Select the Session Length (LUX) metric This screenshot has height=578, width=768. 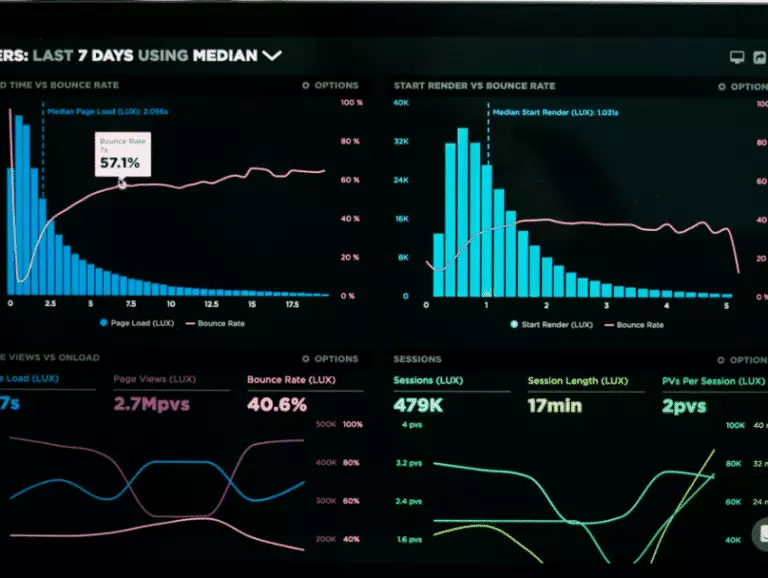click(x=578, y=381)
